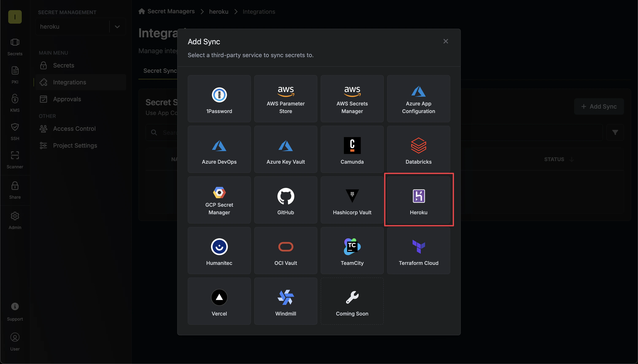The image size is (638, 364).
Task: Open the Support menu
Action: [15, 312]
